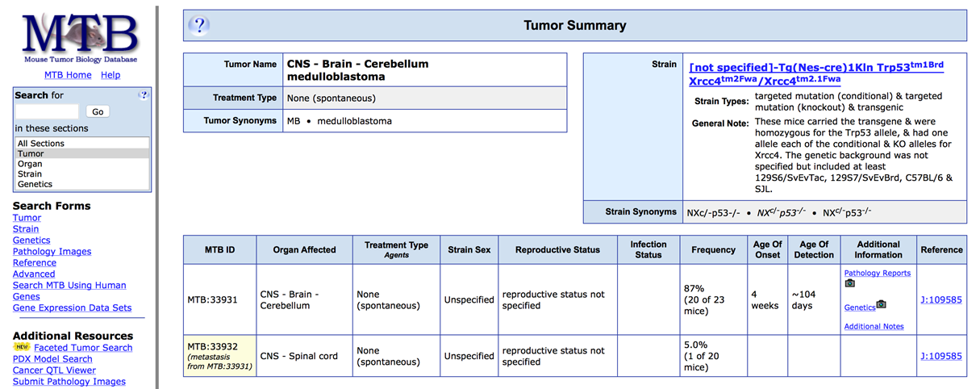Click the search box help icon
This screenshot has height=389, width=980.
point(144,94)
